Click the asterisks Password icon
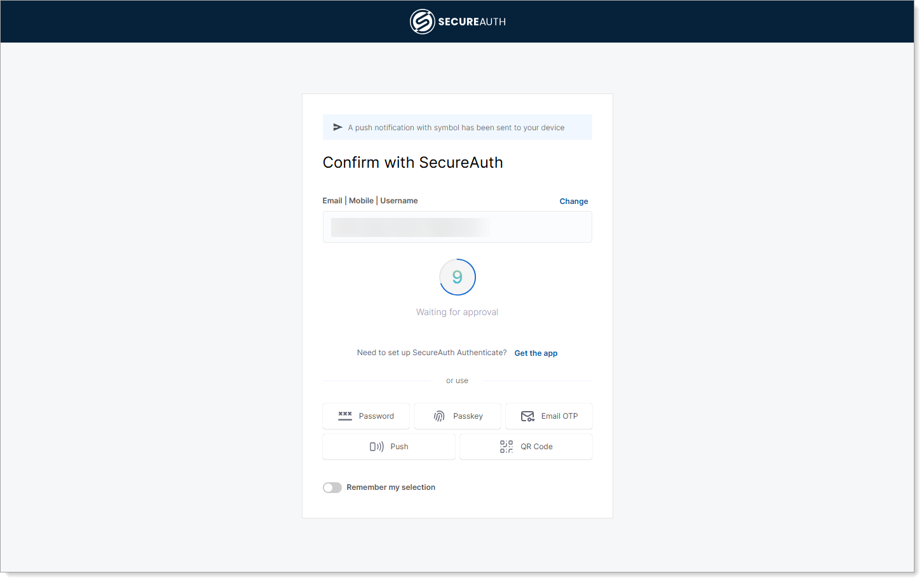Screen dimensions: 924x582 click(x=345, y=416)
